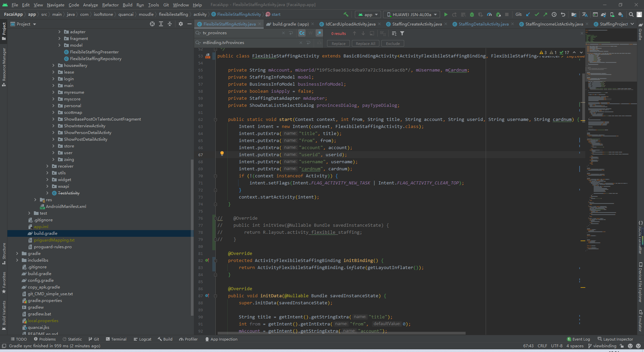Toggle Preserve Case in replace bar
This screenshot has width=644, height=352.
[x=319, y=43]
